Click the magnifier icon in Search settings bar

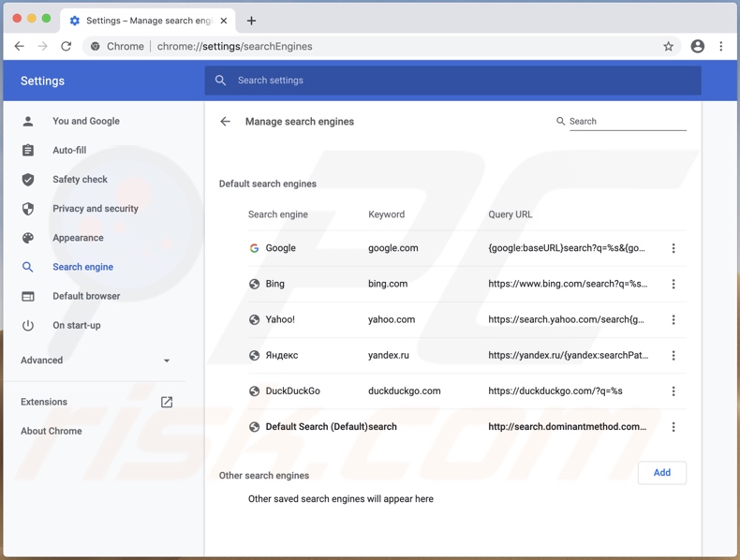coord(220,81)
